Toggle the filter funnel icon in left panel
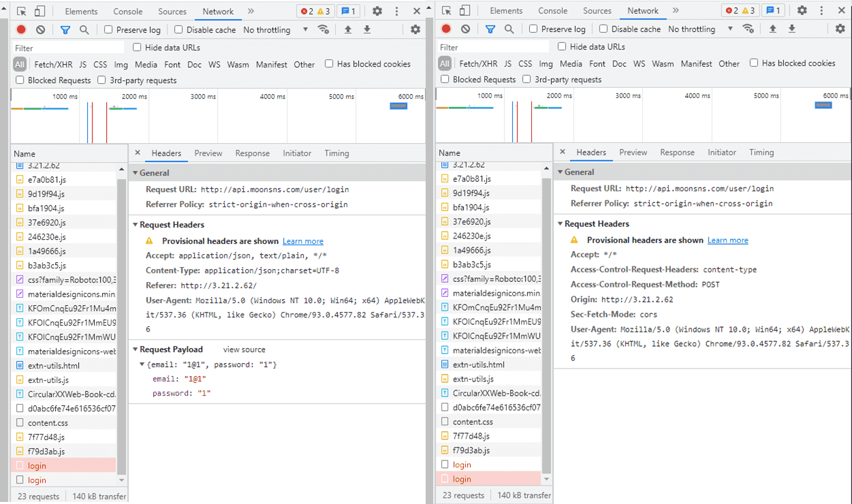The height and width of the screenshot is (504, 852). click(x=65, y=30)
